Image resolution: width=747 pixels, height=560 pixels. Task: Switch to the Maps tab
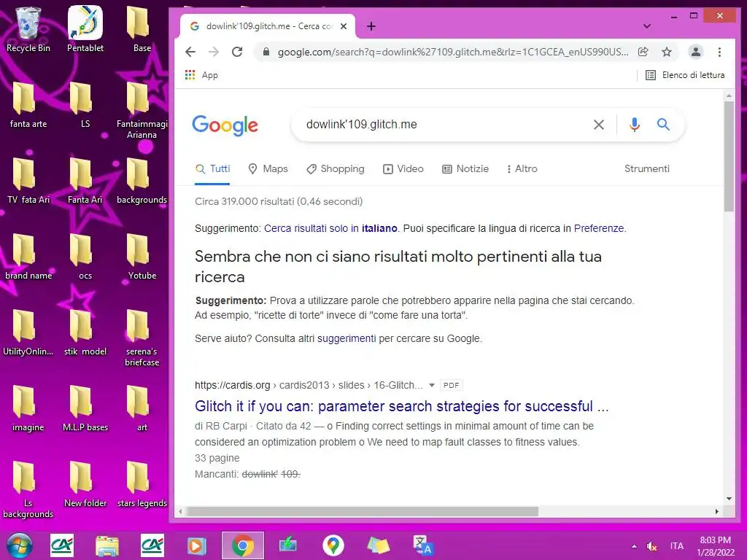(x=268, y=169)
